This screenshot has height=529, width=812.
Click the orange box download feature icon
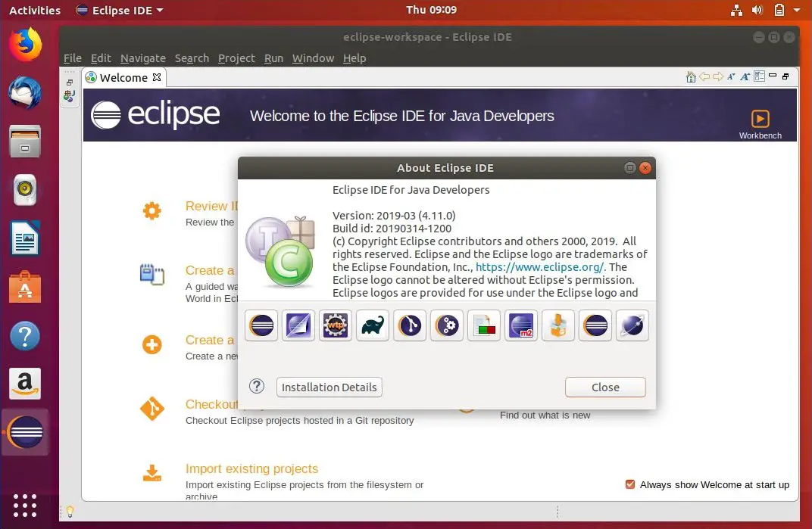tap(558, 325)
